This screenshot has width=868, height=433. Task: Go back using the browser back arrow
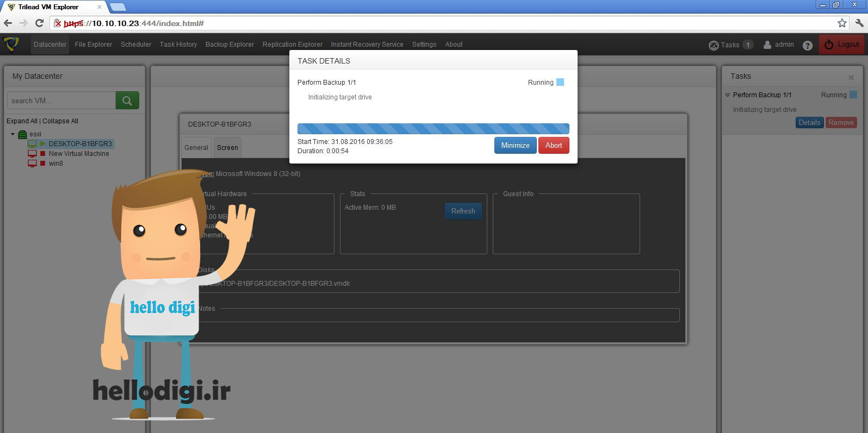(8, 23)
